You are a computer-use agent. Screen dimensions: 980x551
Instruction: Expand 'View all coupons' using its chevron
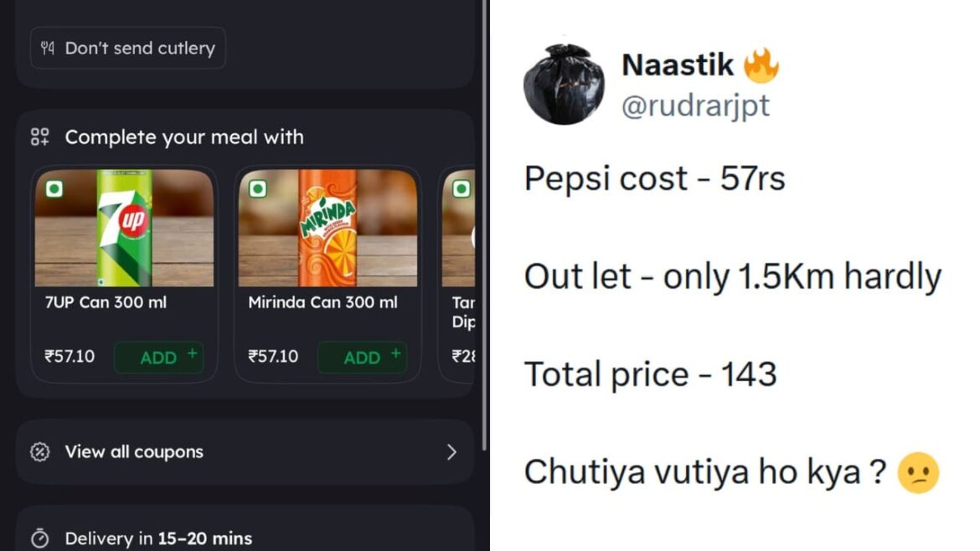pyautogui.click(x=451, y=452)
